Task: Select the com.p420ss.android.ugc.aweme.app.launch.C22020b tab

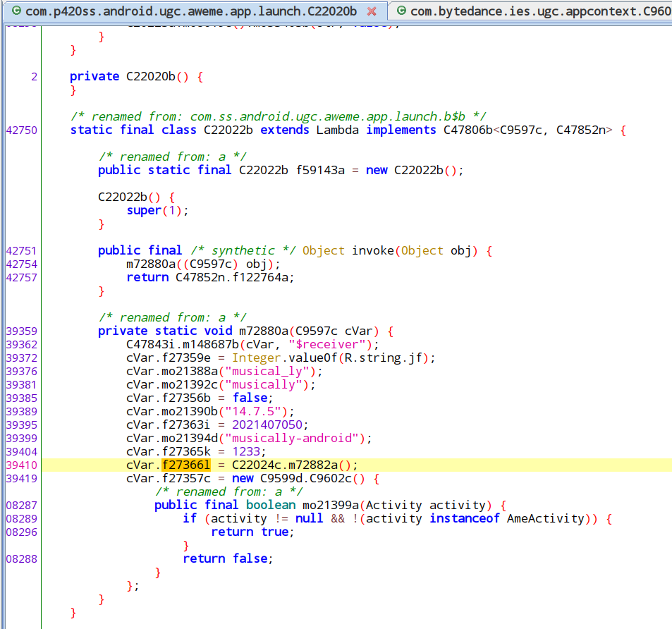Action: pos(190,11)
